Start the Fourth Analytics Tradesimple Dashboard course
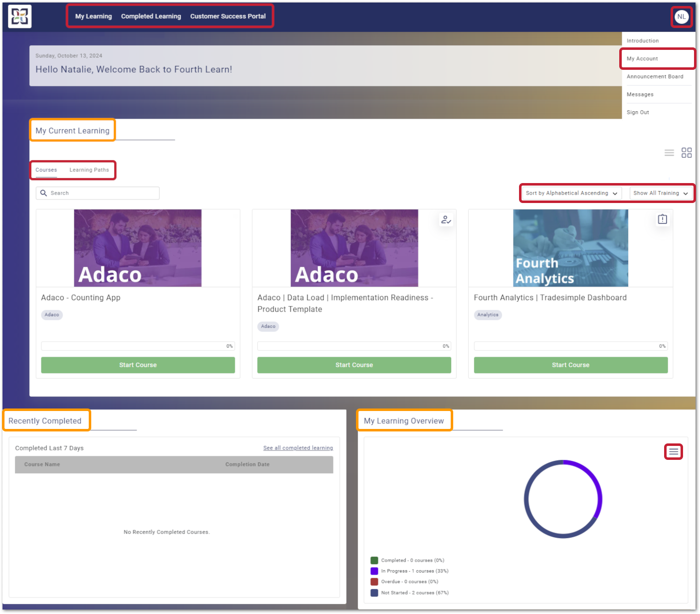Image resolution: width=700 pixels, height=614 pixels. pos(571,365)
